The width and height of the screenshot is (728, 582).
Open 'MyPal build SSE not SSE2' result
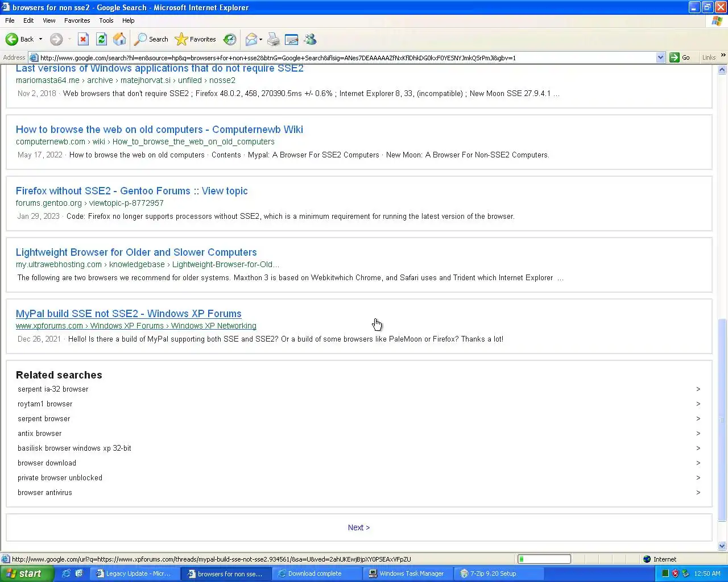(129, 314)
